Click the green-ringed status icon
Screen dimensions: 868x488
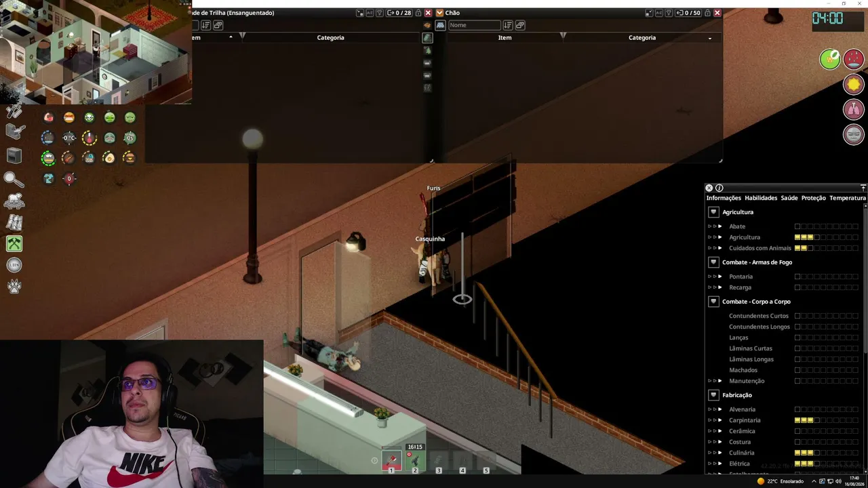[x=48, y=158]
